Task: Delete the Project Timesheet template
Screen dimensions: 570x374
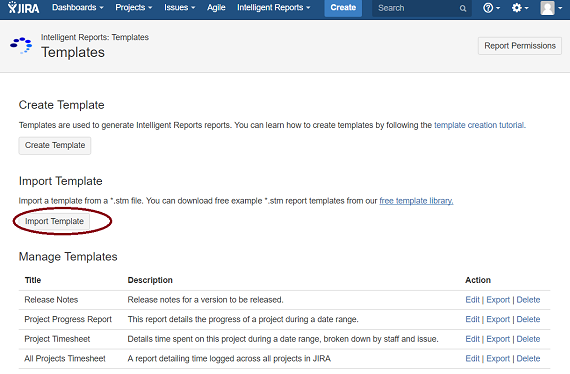Action: (528, 339)
